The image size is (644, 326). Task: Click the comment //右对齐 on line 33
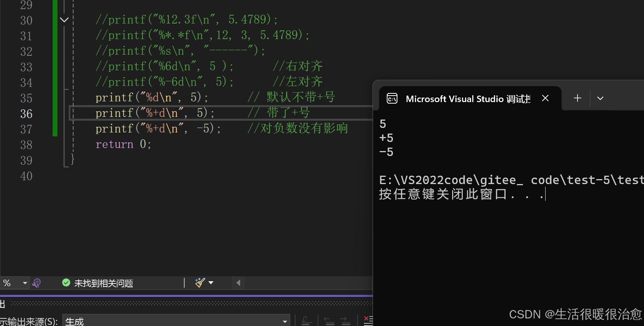click(x=298, y=66)
